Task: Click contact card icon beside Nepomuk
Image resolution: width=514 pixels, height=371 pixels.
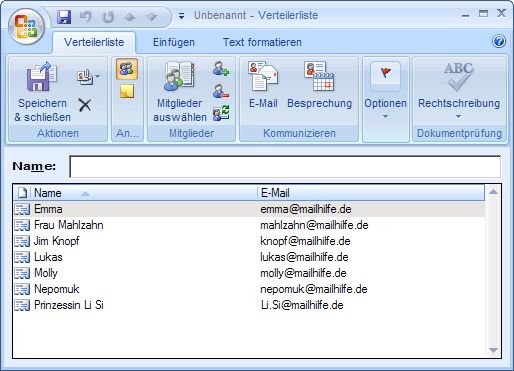Action: click(22, 289)
